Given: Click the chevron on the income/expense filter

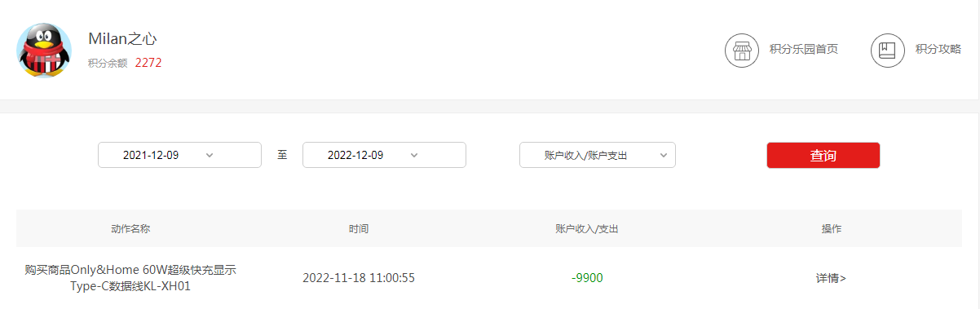Looking at the screenshot, I should pyautogui.click(x=663, y=155).
